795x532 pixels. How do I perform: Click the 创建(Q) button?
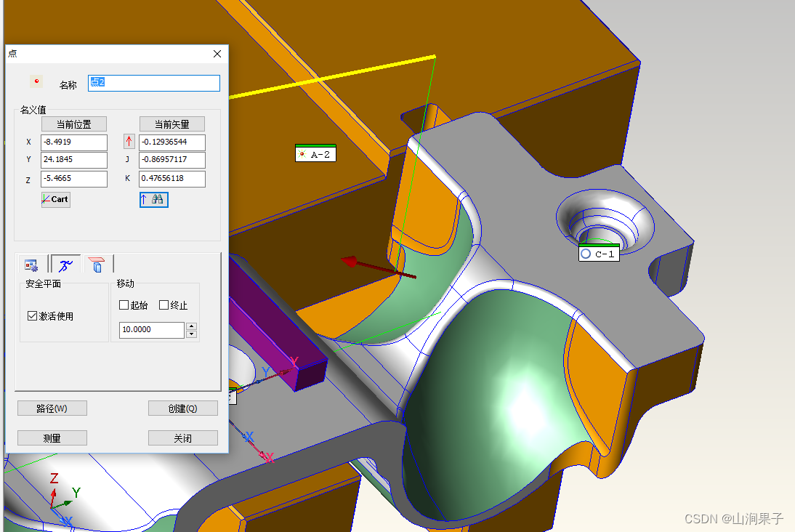[x=183, y=408]
